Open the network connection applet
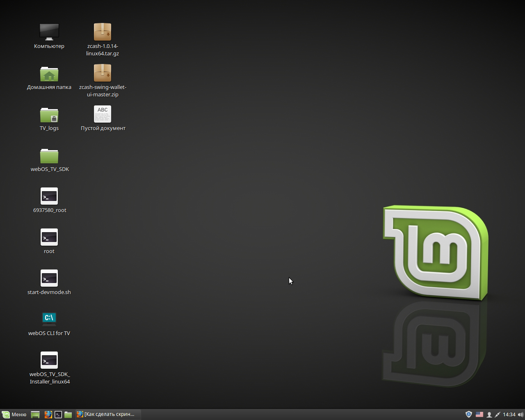Image resolution: width=525 pixels, height=420 pixels. (498, 414)
